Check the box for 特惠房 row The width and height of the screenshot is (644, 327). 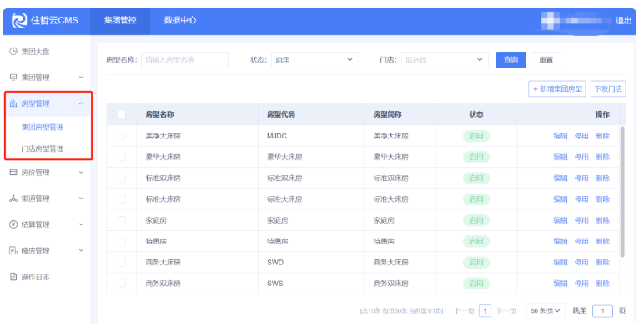[122, 241]
